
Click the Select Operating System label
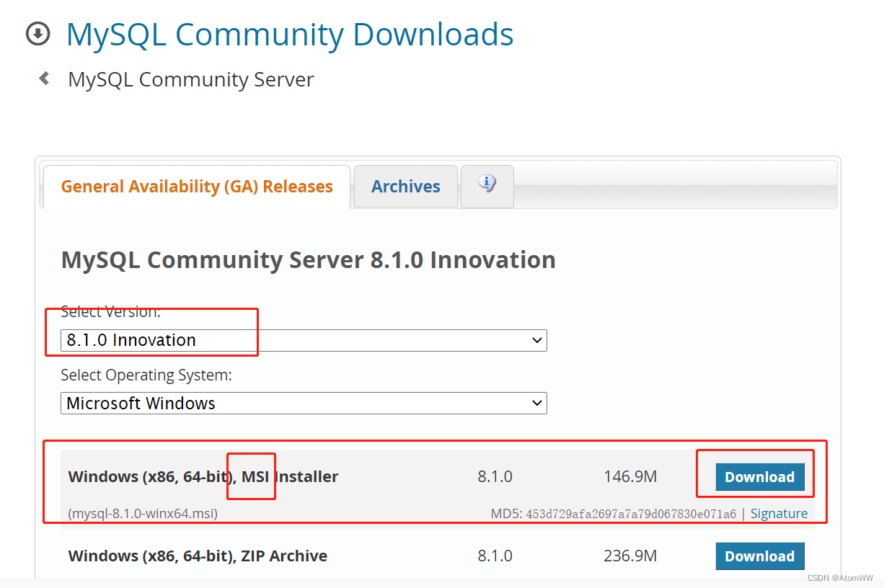pyautogui.click(x=146, y=375)
